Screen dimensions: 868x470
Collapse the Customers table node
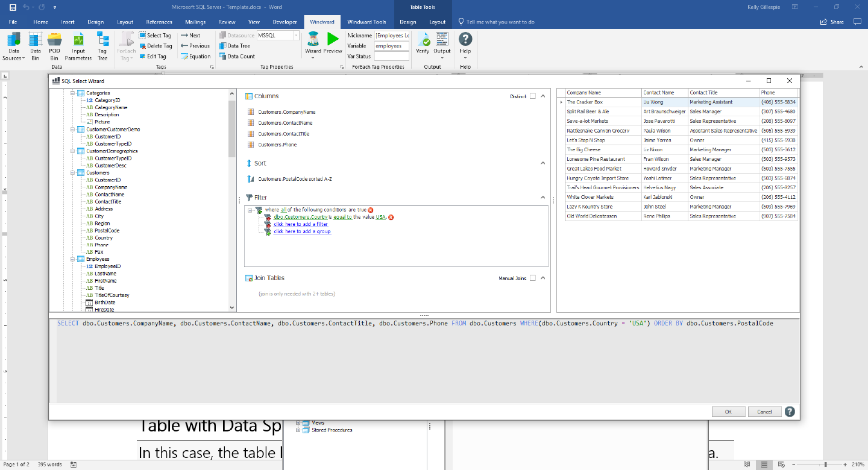[73, 172]
